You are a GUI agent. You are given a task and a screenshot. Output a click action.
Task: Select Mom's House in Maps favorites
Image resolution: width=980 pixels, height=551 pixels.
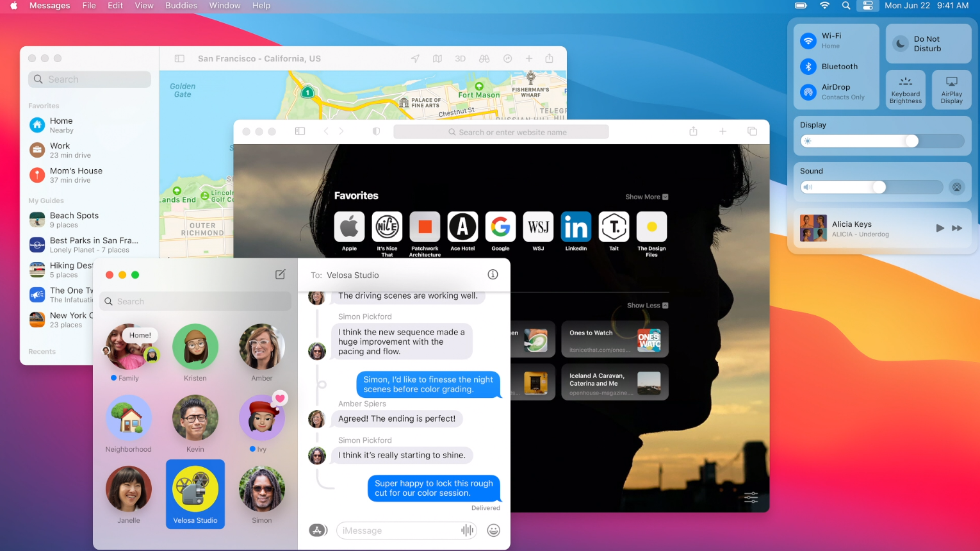click(x=76, y=175)
